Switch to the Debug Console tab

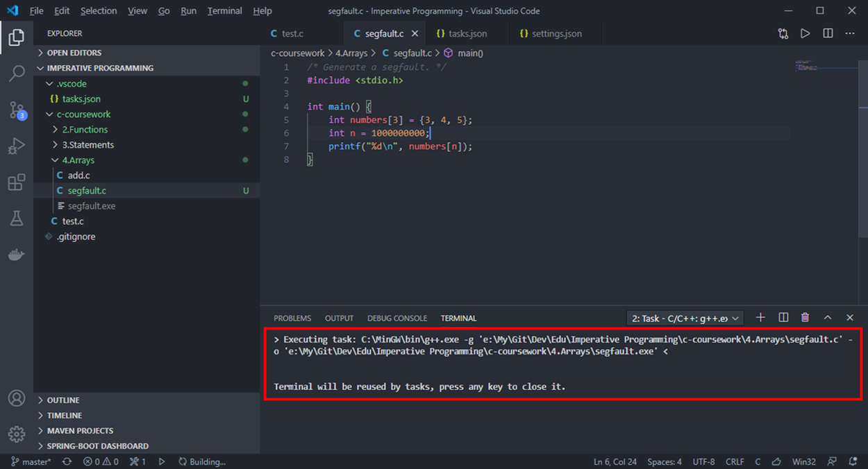click(397, 318)
